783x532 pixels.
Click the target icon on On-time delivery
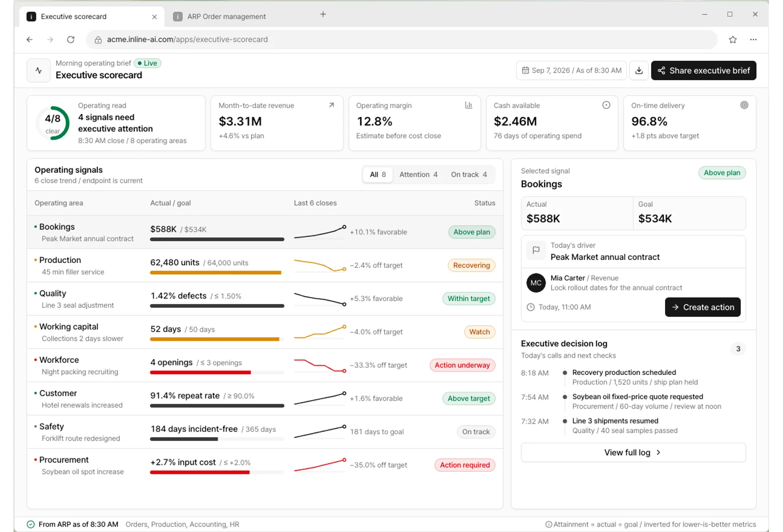[744, 105]
